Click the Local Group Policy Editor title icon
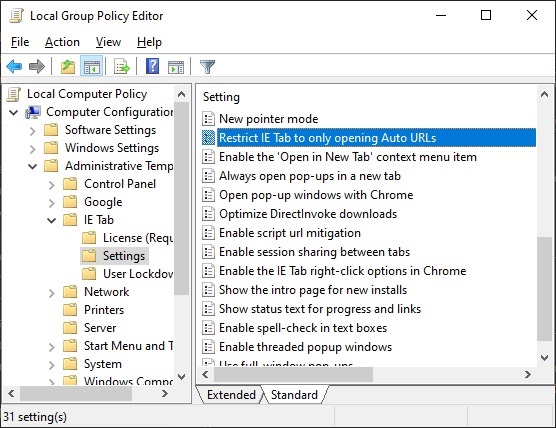Screen dimensions: 556x428 (x=16, y=16)
